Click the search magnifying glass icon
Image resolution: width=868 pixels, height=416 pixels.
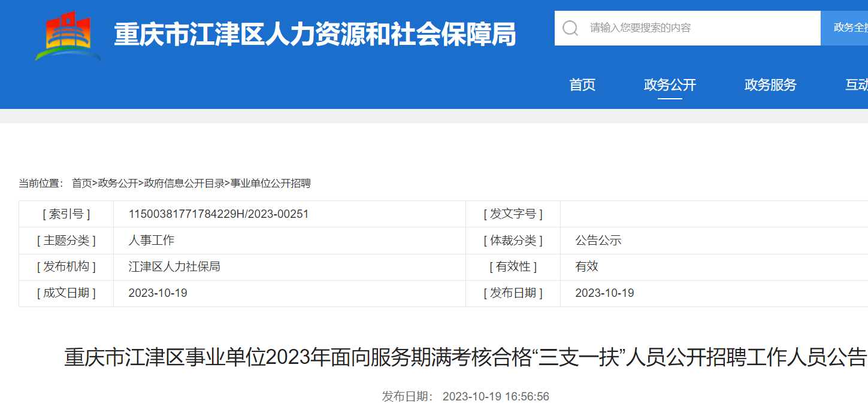tap(569, 28)
